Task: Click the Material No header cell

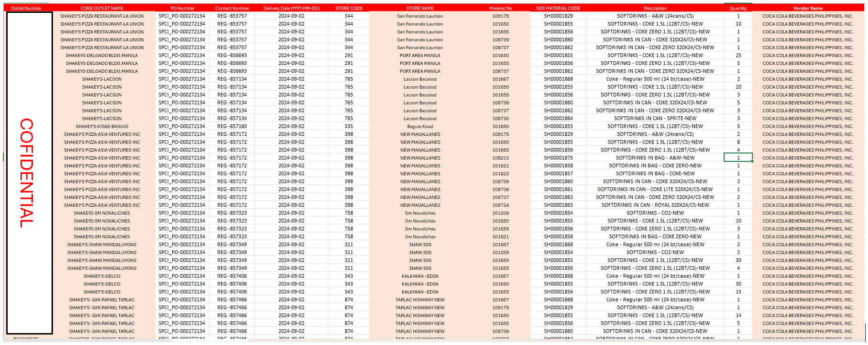Action: coord(501,8)
